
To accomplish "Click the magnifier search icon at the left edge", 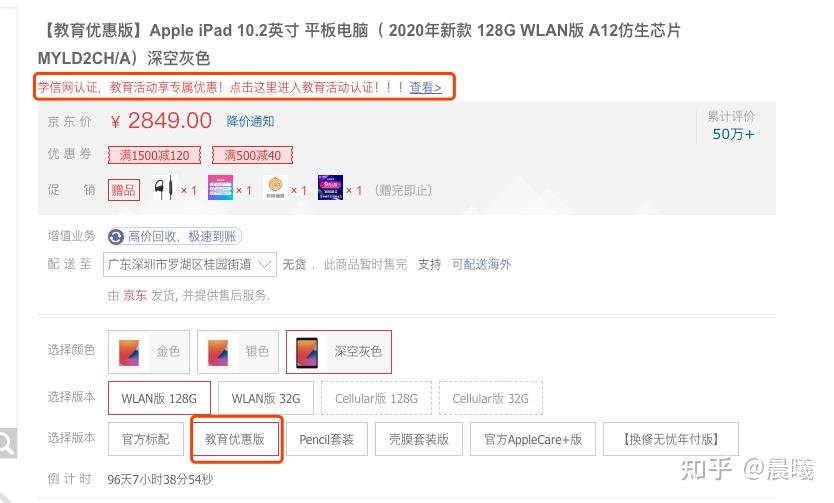I will coord(6,442).
